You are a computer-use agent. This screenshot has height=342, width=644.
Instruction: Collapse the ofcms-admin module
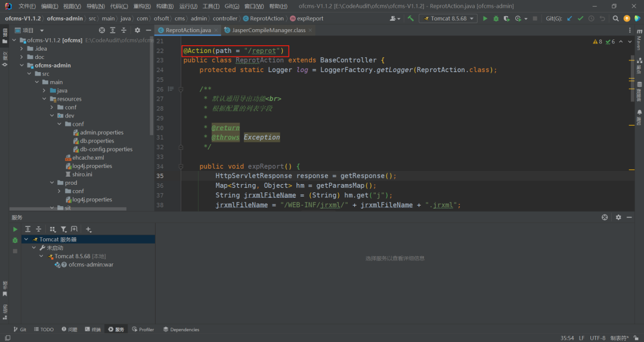[22, 66]
